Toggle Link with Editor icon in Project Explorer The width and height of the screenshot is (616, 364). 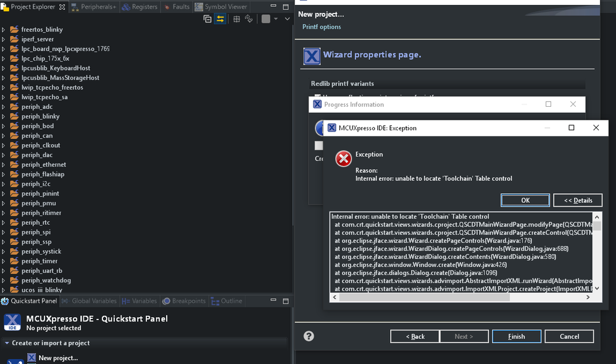220,19
